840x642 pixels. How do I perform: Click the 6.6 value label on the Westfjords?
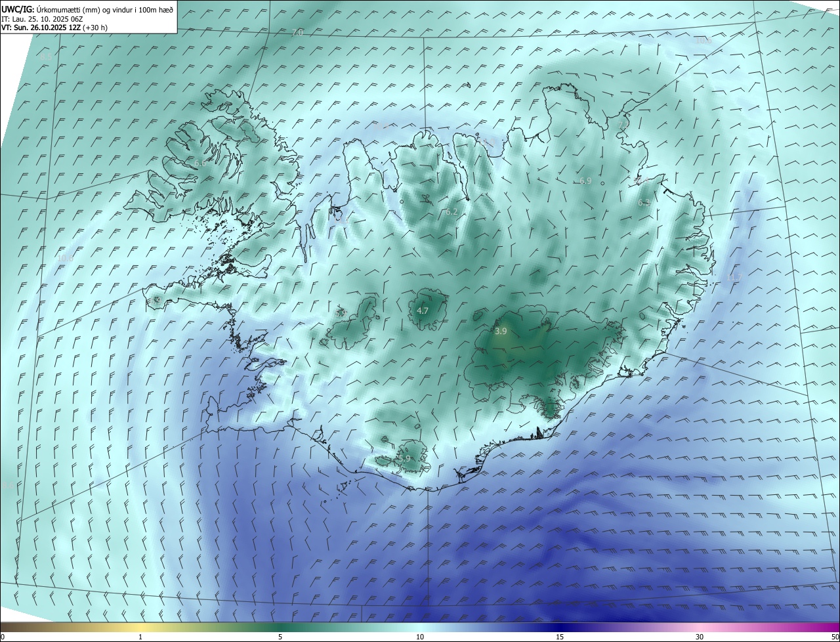click(x=200, y=163)
